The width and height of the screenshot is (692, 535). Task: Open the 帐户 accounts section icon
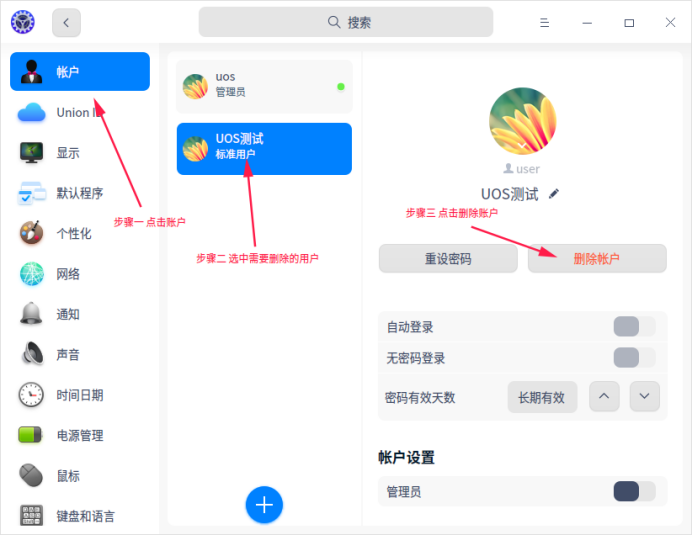(31, 72)
